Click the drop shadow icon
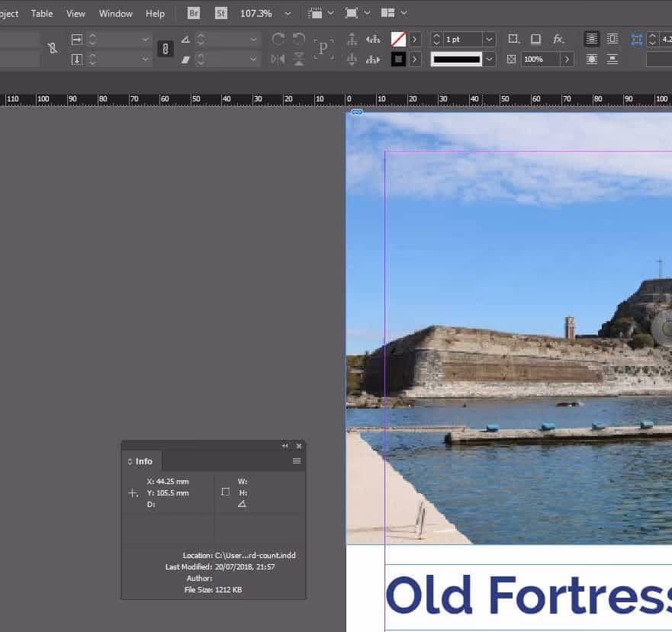Viewport: 672px width, 632px height. [535, 39]
